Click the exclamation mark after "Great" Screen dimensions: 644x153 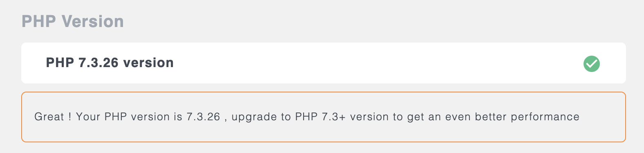tap(70, 117)
